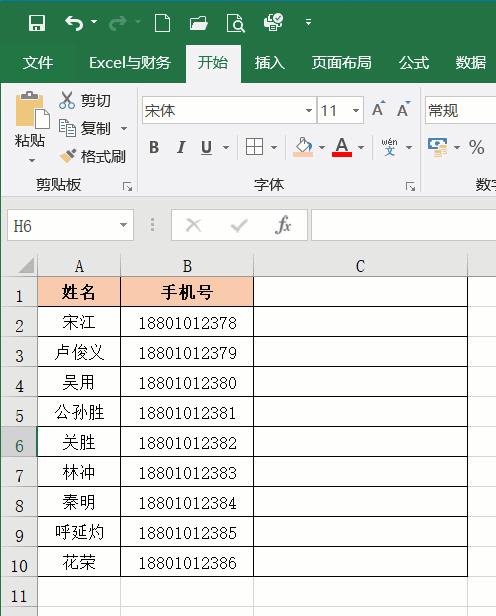496x616 pixels.
Task: Click the Insert Function fx icon
Action: (x=284, y=226)
